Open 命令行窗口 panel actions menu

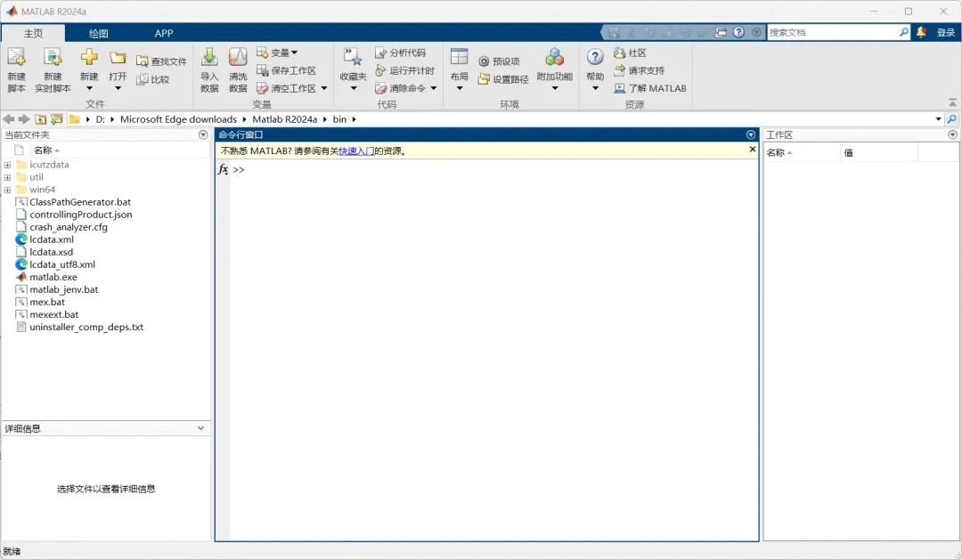point(750,135)
